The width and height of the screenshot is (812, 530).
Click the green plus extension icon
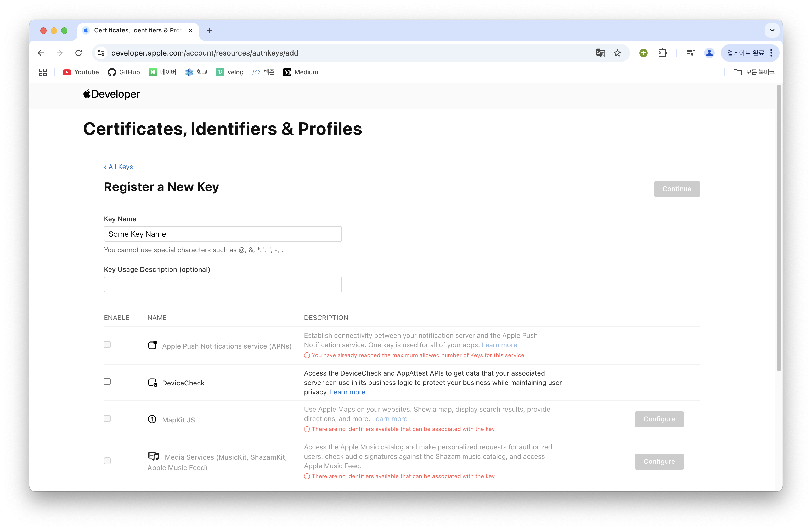644,53
